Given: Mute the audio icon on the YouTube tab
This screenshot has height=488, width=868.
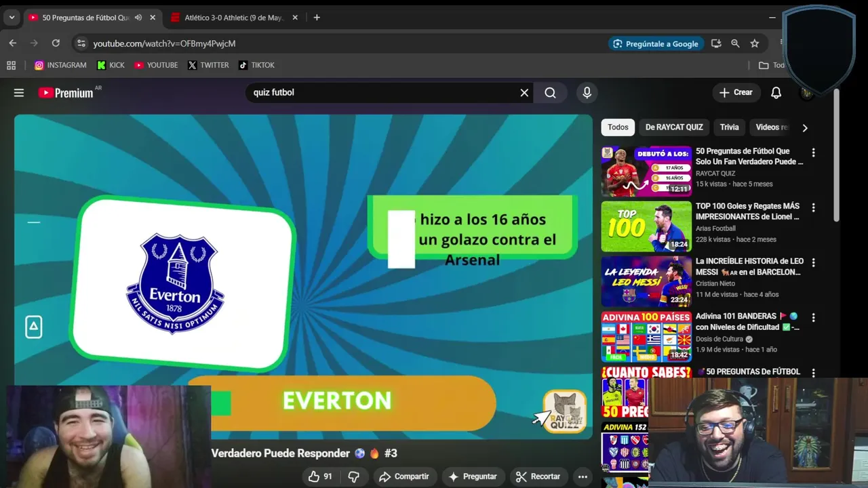Looking at the screenshot, I should pos(138,18).
